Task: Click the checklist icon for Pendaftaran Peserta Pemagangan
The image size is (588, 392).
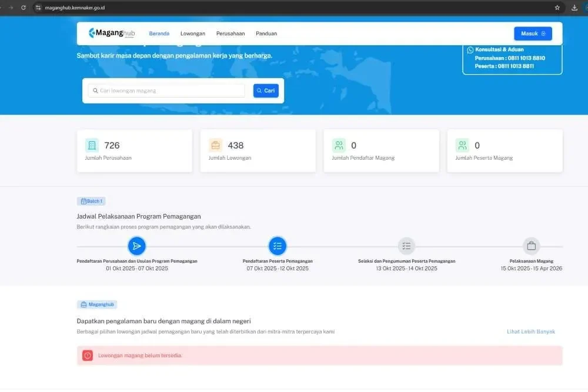Action: point(278,246)
